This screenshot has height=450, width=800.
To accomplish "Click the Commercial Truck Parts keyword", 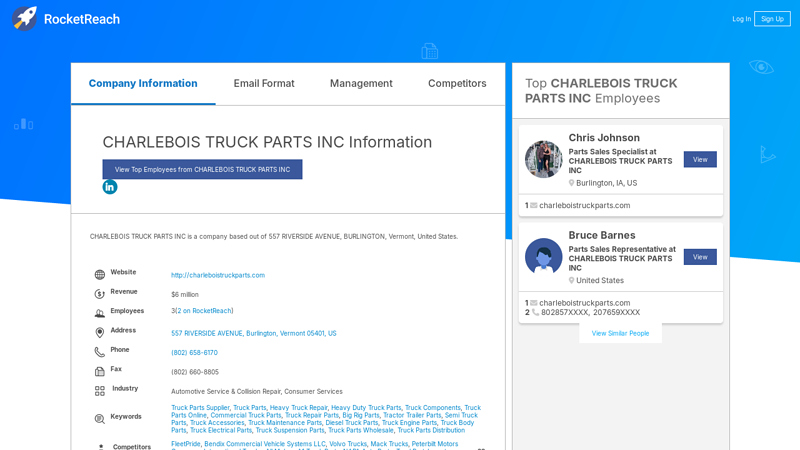I will click(246, 415).
